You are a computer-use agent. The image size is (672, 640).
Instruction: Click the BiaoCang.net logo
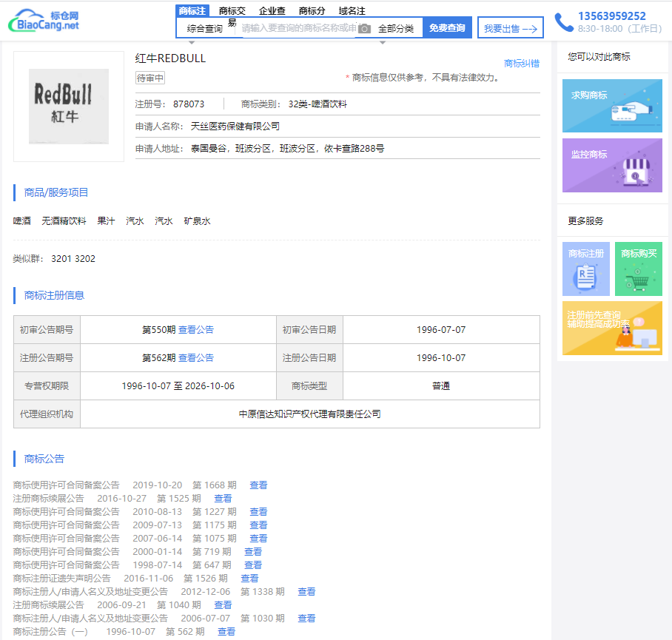(x=44, y=21)
